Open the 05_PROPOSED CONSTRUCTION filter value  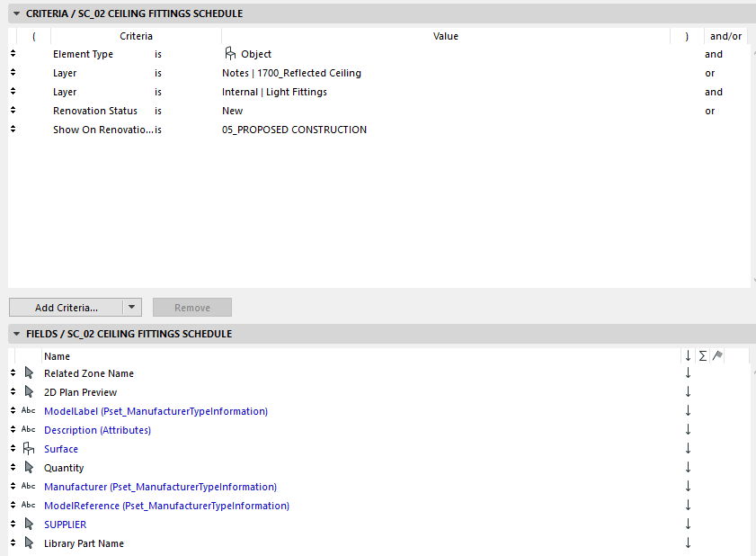pyautogui.click(x=294, y=130)
